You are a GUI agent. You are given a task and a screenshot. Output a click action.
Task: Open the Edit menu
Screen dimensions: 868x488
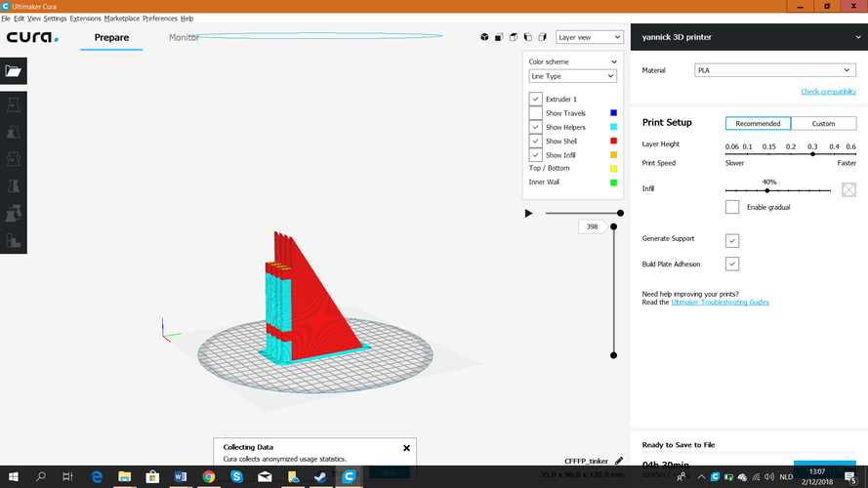(19, 19)
